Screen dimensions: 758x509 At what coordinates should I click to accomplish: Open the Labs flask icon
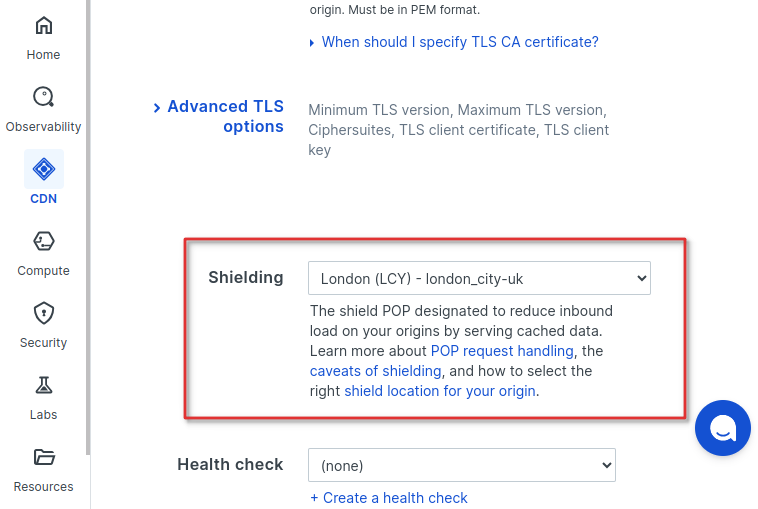coord(44,385)
